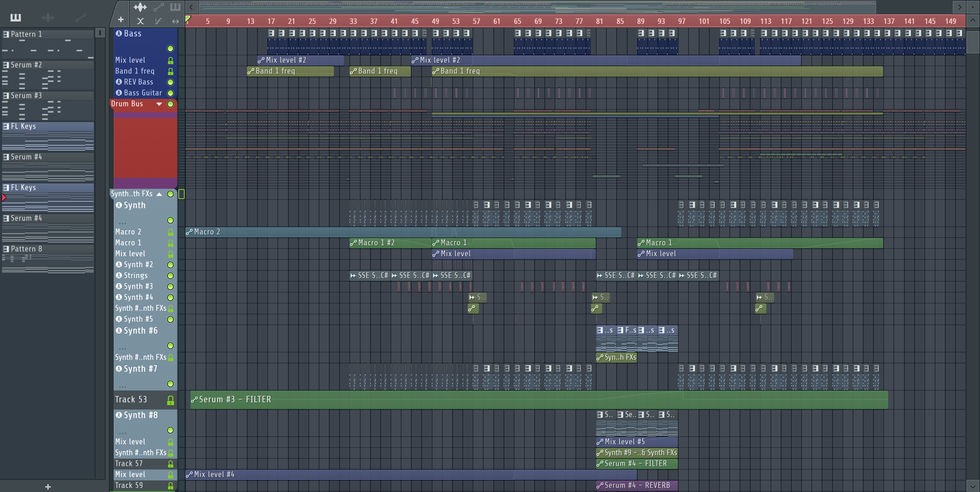The height and width of the screenshot is (492, 980).
Task: Mute the Synth #5 track
Action: point(171,320)
